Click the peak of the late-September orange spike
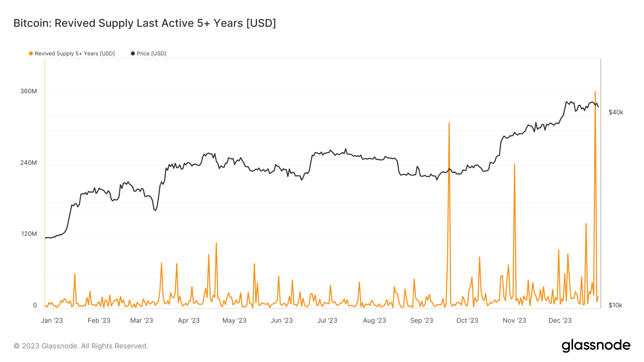Screen dimensions: 644x362 pyautogui.click(x=449, y=123)
